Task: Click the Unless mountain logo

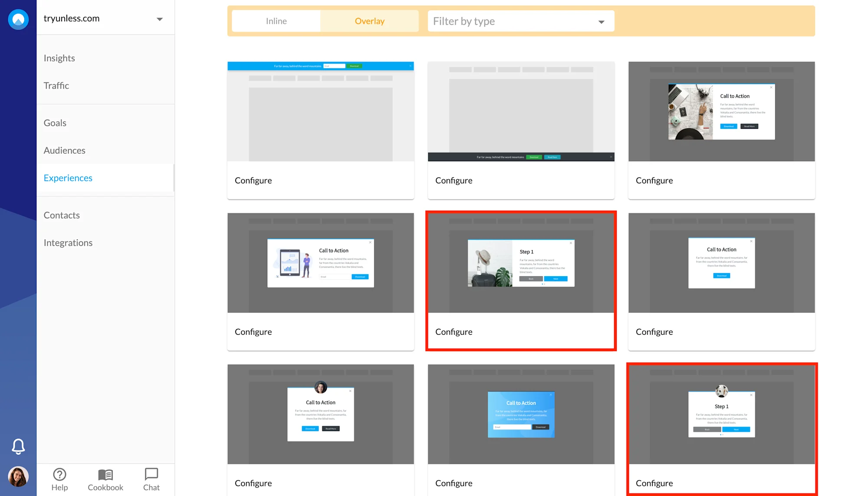Action: tap(18, 19)
